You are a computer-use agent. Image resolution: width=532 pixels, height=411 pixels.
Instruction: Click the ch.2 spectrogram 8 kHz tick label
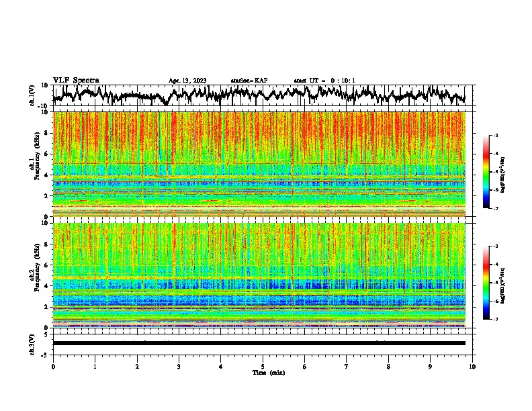pos(46,244)
